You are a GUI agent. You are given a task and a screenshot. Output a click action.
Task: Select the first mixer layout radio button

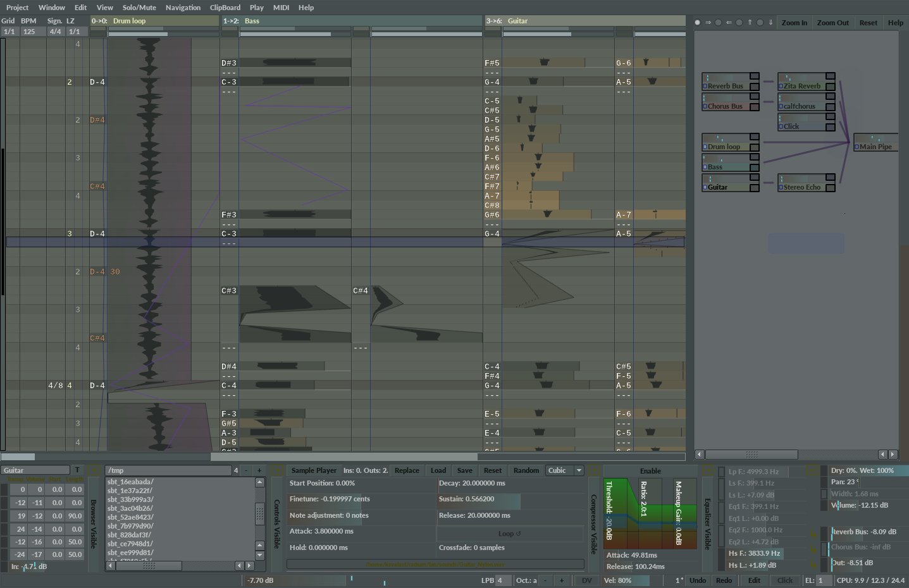click(x=697, y=23)
